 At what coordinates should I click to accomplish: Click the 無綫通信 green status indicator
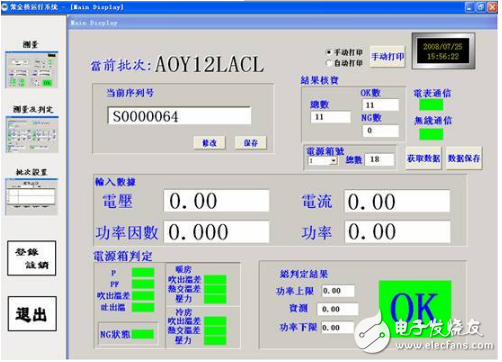[x=431, y=134]
